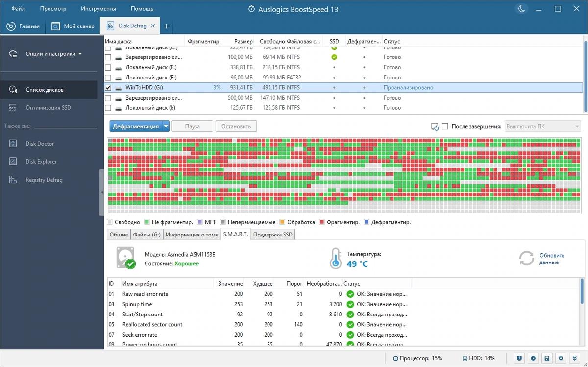The width and height of the screenshot is (588, 367).
Task: Open the Файл menu
Action: (19, 9)
